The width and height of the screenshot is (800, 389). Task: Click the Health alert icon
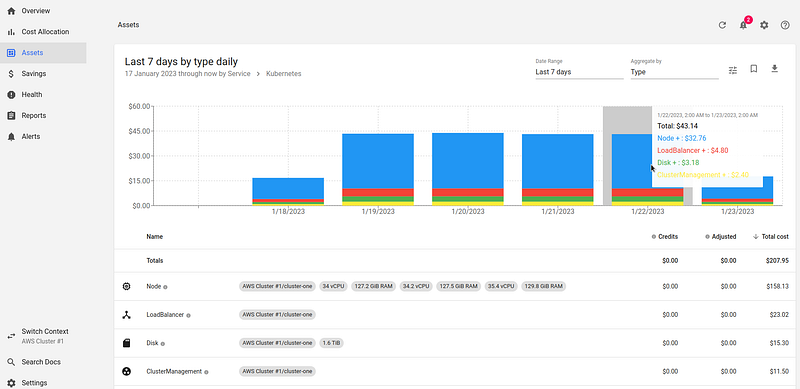[11, 94]
